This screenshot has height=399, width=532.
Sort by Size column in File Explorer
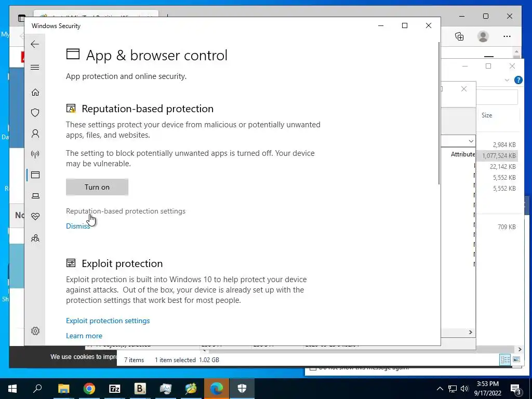point(486,115)
